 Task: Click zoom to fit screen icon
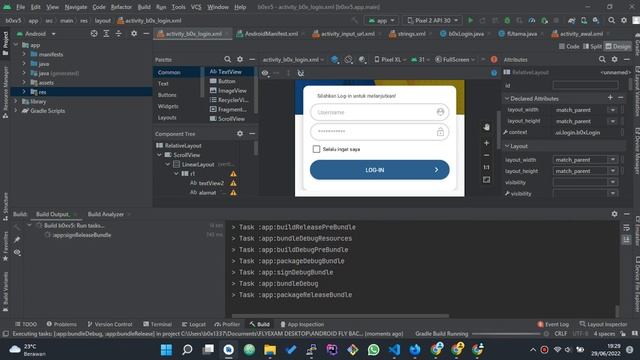[486, 180]
